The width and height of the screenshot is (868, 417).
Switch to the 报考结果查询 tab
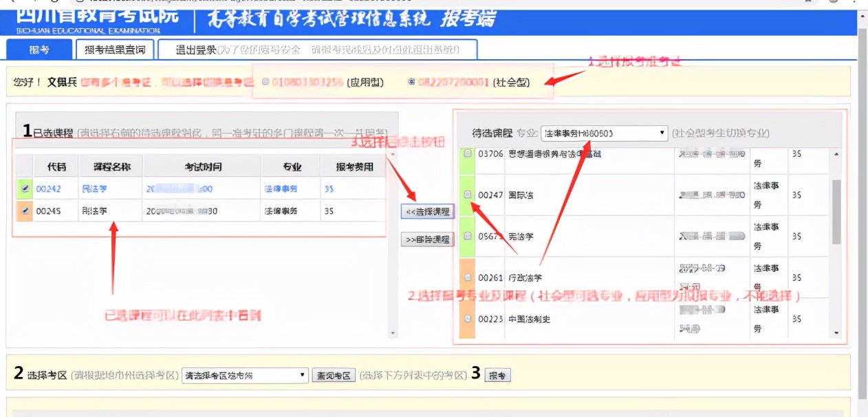(113, 50)
